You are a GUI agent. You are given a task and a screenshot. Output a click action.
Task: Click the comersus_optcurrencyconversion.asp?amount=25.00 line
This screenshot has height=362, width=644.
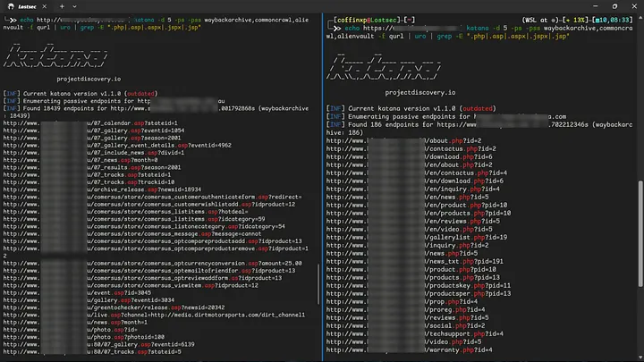(152, 264)
